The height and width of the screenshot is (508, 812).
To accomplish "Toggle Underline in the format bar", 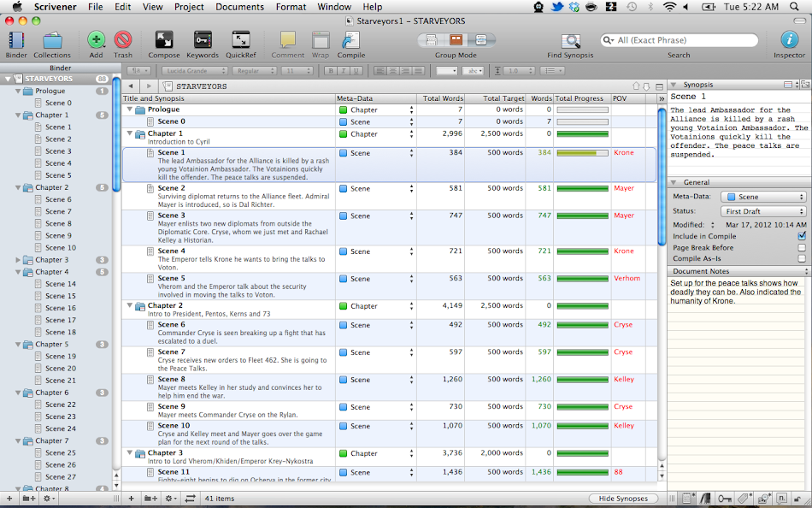I will [x=356, y=71].
